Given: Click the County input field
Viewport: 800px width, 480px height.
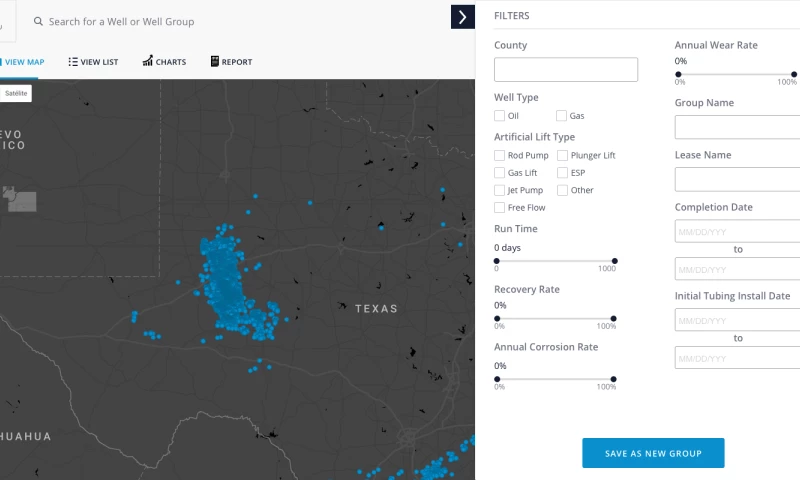Looking at the screenshot, I should (565, 70).
